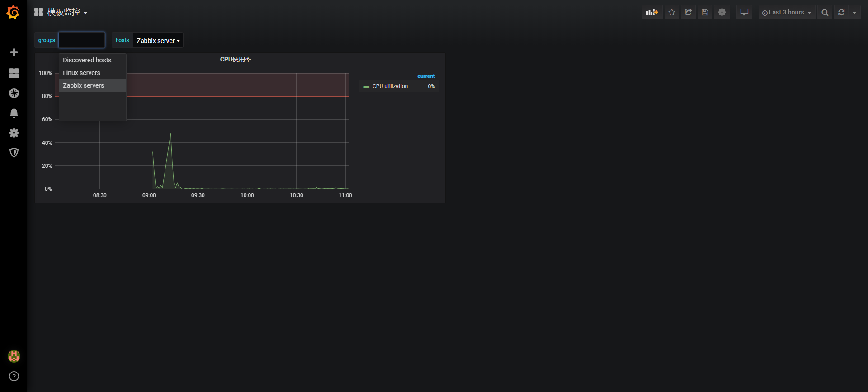The width and height of the screenshot is (868, 392).
Task: Star this dashboard as favorite
Action: click(x=672, y=13)
